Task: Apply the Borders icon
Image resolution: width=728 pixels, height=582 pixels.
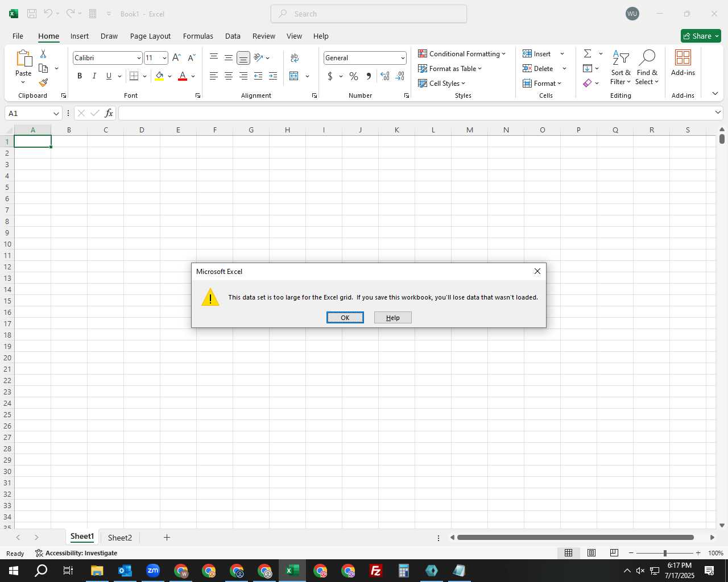Action: [x=134, y=76]
